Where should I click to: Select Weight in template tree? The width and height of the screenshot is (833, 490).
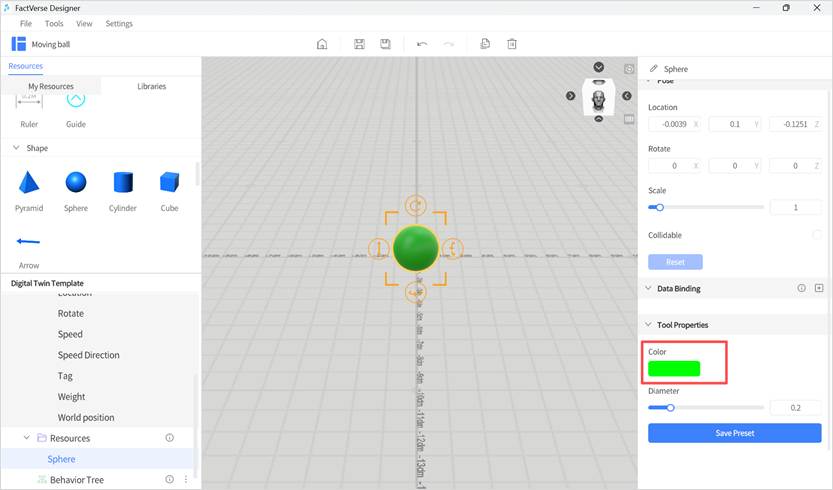(x=71, y=396)
